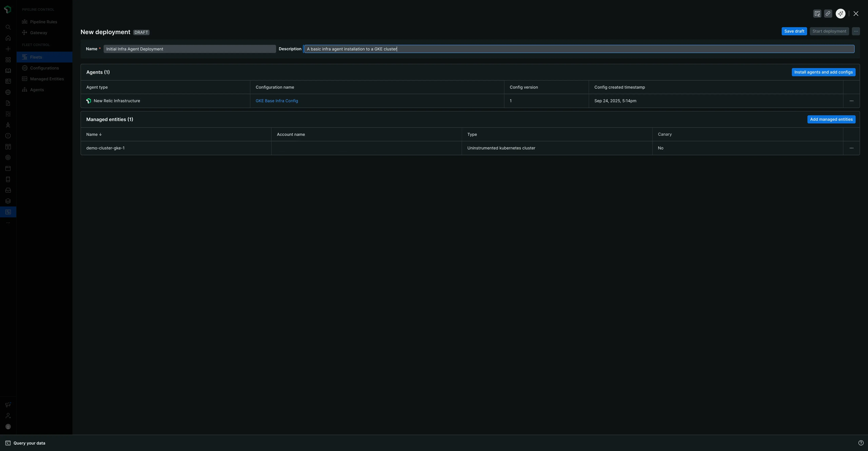This screenshot has width=868, height=451.
Task: Click the Query your data icon
Action: (x=8, y=443)
